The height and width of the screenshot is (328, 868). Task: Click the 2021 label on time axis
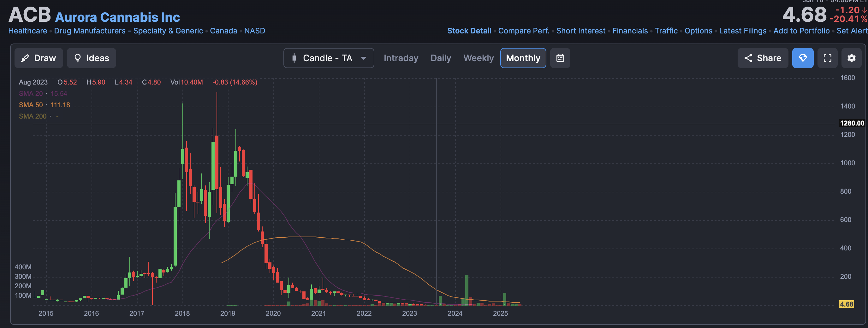pyautogui.click(x=318, y=313)
